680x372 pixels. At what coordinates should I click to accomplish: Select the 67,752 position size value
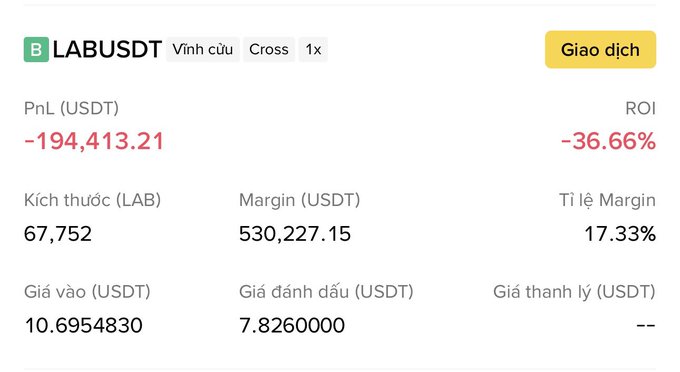tap(58, 234)
